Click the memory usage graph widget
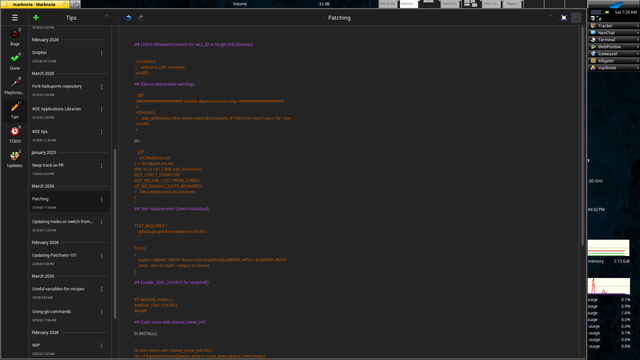The height and width of the screenshot is (360, 640). pos(609,248)
